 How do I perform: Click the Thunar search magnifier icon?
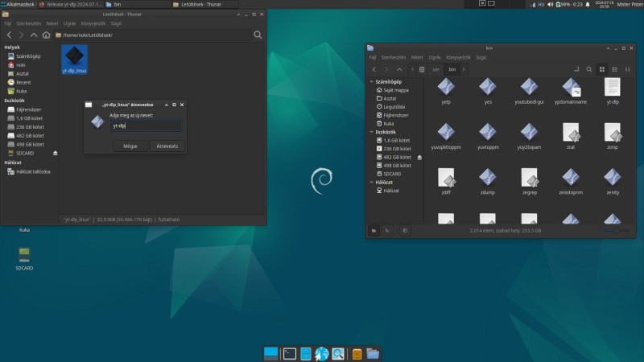[x=258, y=35]
